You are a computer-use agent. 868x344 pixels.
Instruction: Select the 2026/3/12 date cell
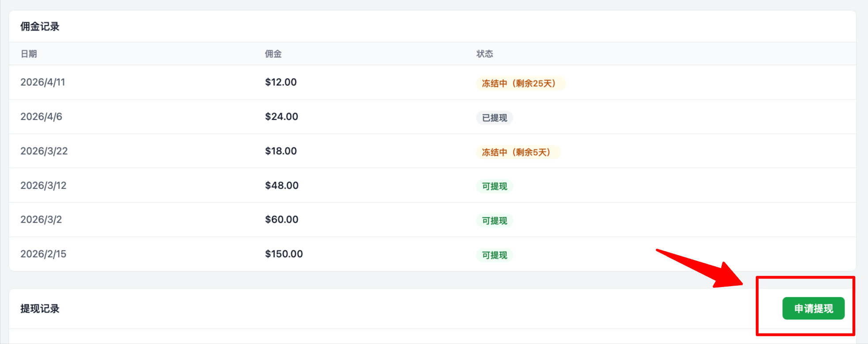click(43, 185)
